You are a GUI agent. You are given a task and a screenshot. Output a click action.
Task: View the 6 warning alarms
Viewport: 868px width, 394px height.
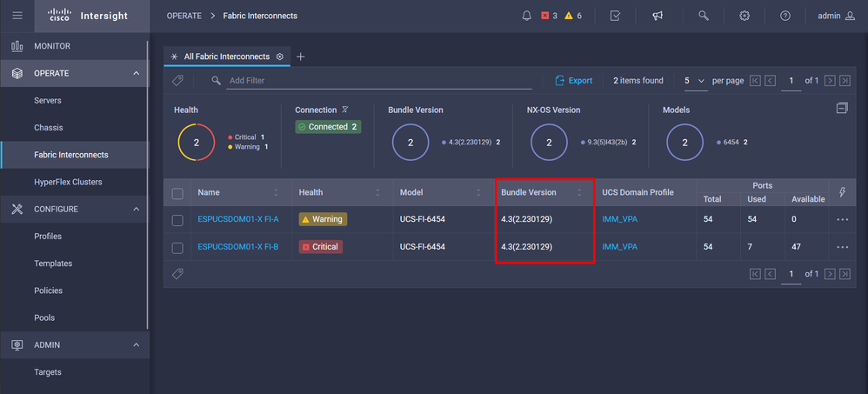tap(573, 16)
